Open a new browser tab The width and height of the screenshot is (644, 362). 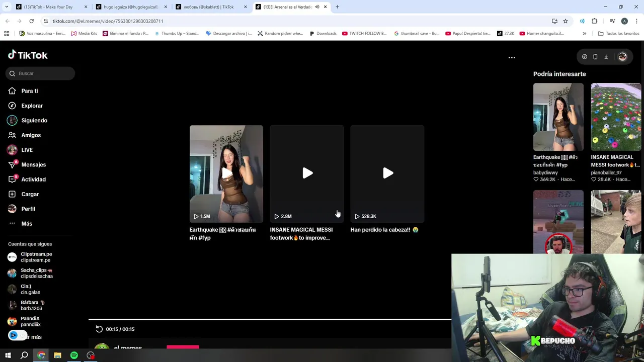[x=337, y=7]
